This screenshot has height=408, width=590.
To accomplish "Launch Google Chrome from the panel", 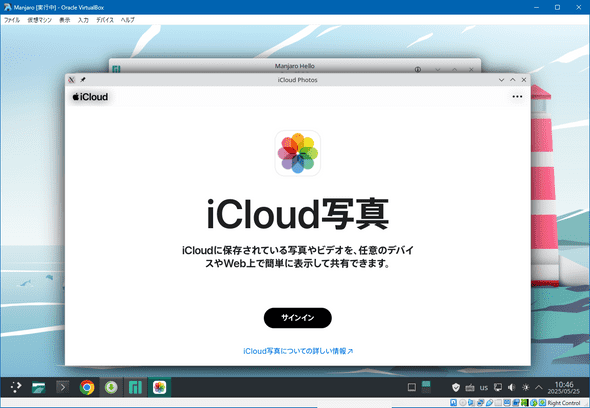I will point(87,387).
